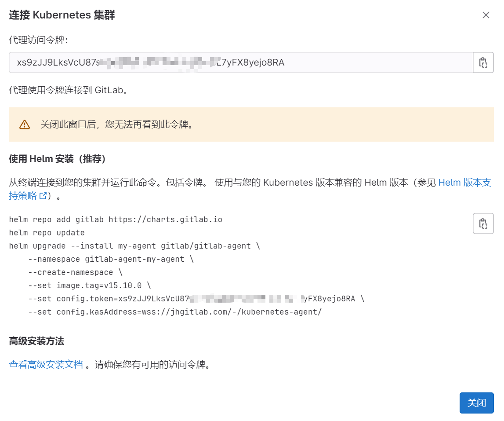Click the --create-namespace option line
Image resolution: width=504 pixels, height=421 pixels.
coord(75,272)
